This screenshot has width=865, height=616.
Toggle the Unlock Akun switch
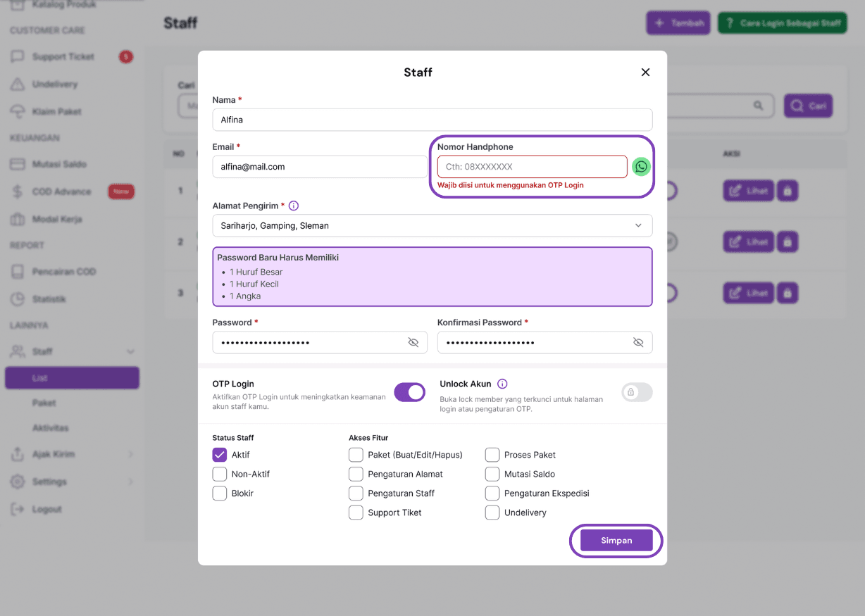tap(637, 392)
